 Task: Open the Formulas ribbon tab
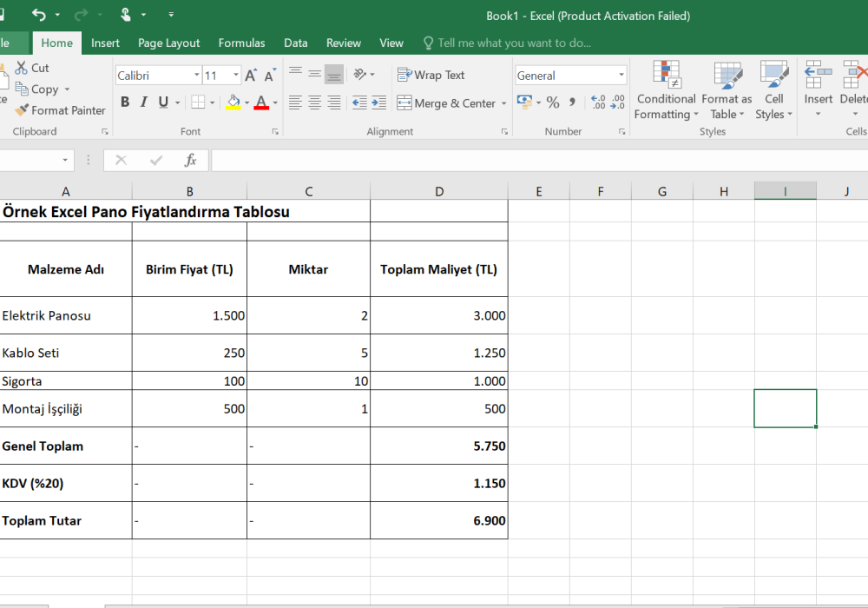coord(241,43)
